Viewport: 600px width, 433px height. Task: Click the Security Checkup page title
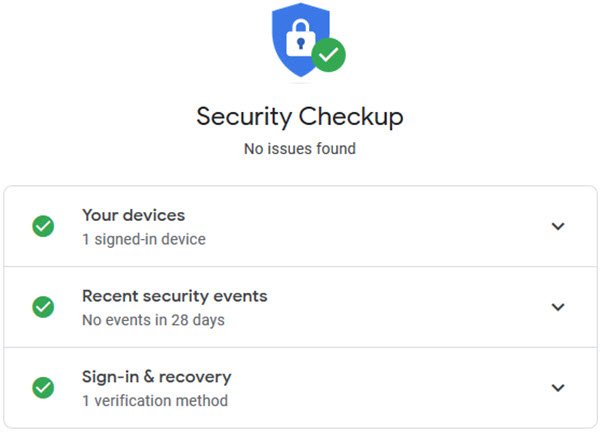[x=300, y=116]
